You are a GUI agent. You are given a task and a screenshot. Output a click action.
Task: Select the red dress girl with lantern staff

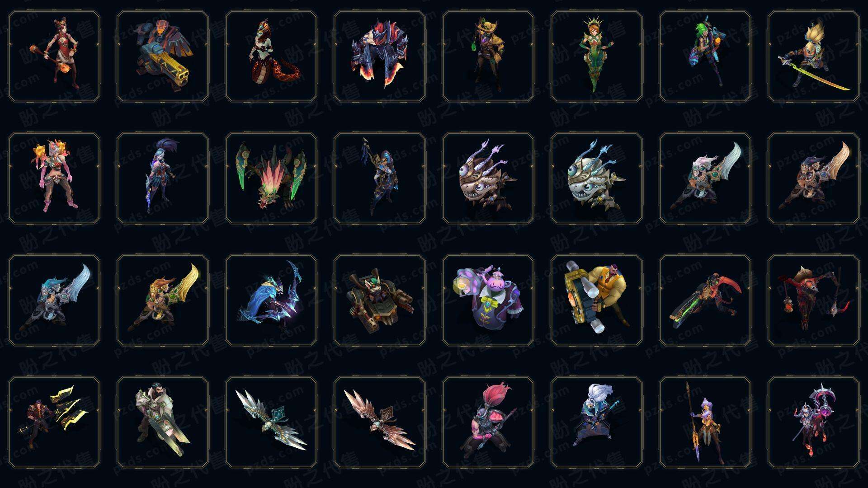(54, 56)
